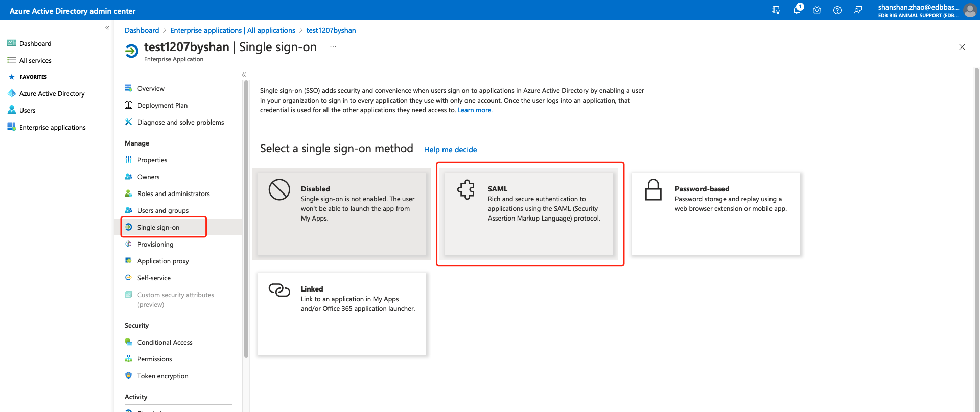Click the Permissions hierarchy icon
This screenshot has height=412, width=980.
point(128,358)
